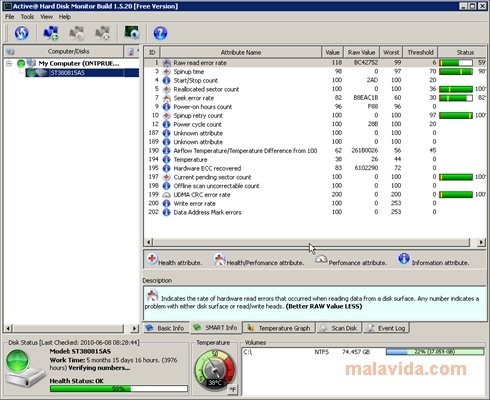
Task: Toggle the °F temperature unit button
Action: tap(232, 389)
